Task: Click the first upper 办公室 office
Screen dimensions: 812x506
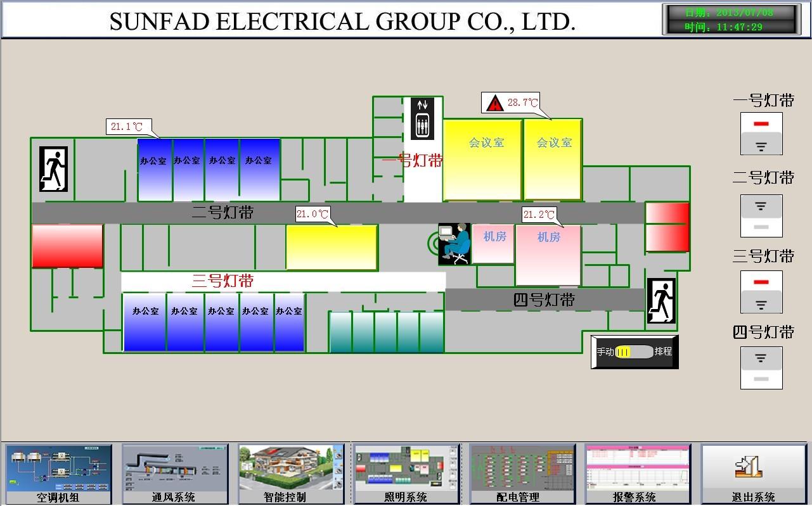Action: (155, 170)
